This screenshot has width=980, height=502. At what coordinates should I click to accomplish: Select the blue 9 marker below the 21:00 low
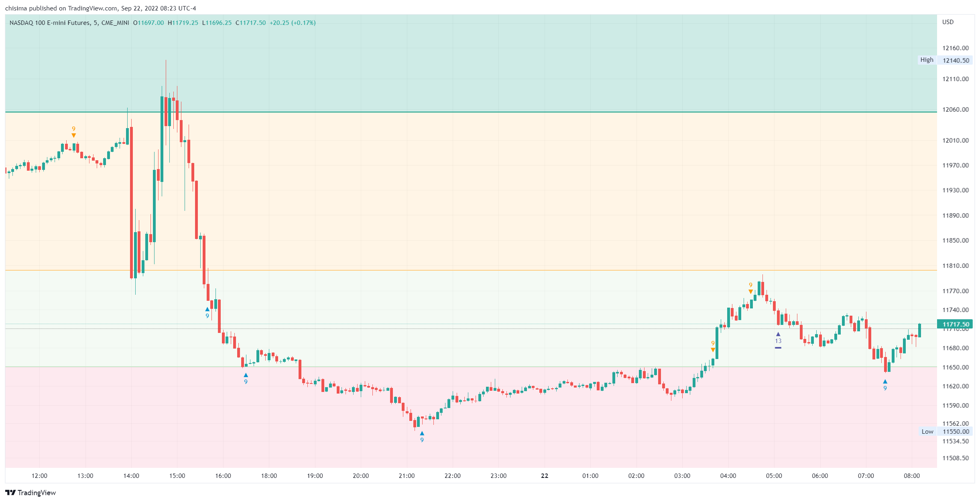coord(422,437)
